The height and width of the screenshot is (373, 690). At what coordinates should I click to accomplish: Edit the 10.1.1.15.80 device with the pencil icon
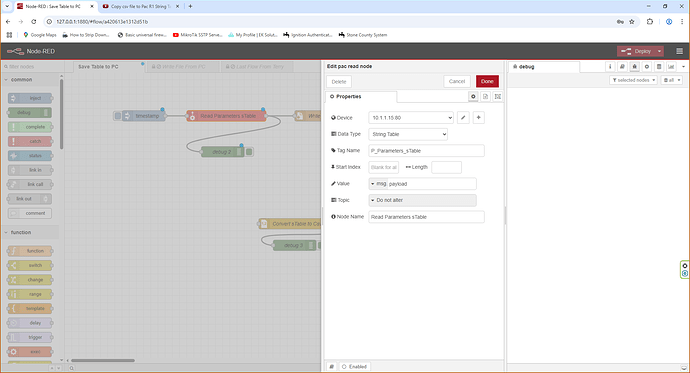[x=463, y=117]
